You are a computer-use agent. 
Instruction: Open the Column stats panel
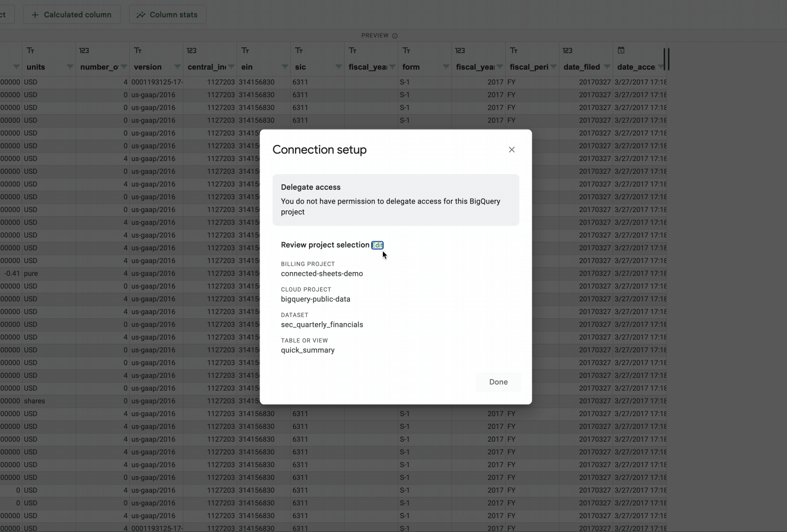(168, 15)
